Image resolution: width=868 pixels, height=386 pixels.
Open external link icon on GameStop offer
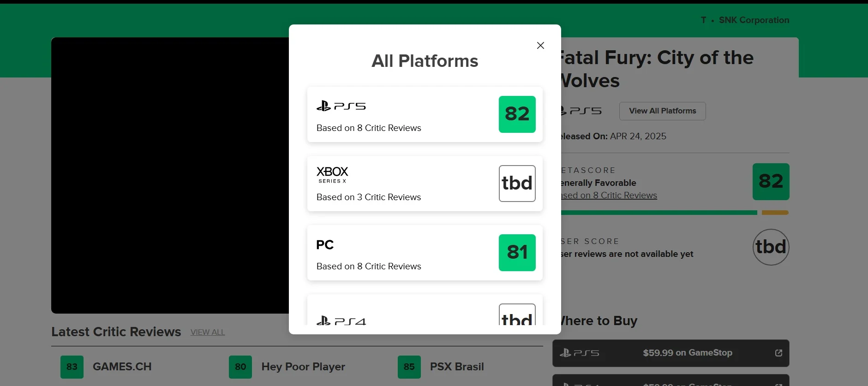click(x=778, y=353)
